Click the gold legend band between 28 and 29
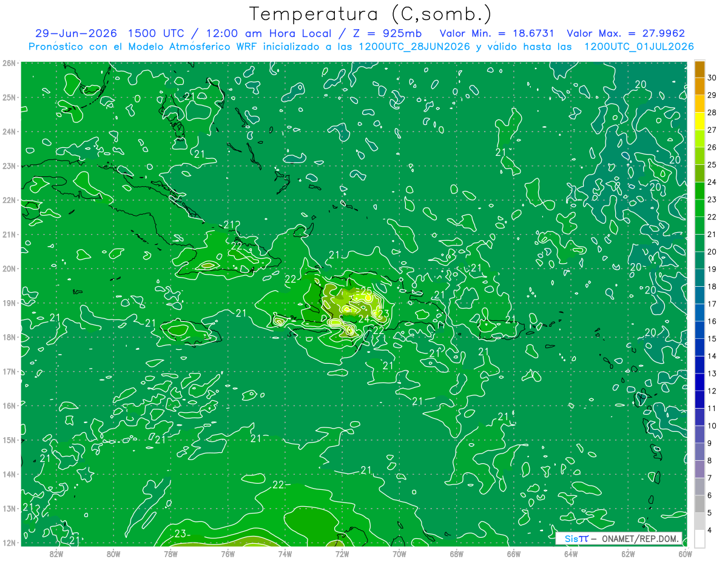This screenshot has width=728, height=562. [x=699, y=104]
